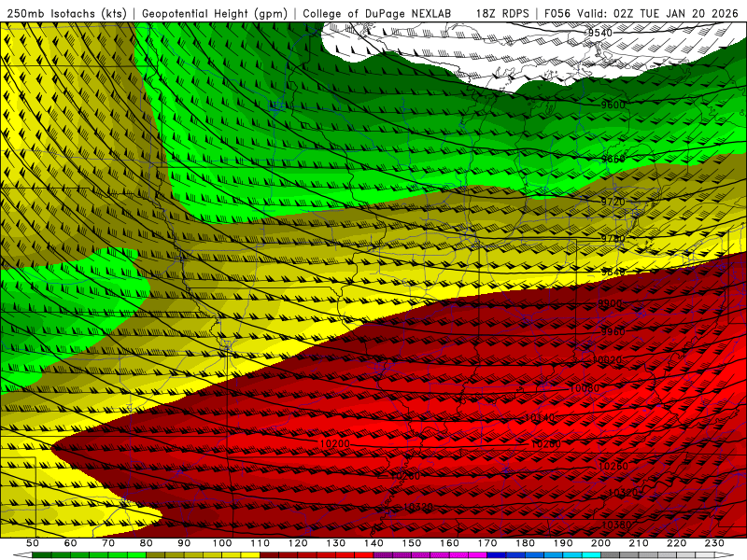Screen dimensions: 747x560
Task: Pick the magenta swatch just left of 170
Action: pyautogui.click(x=478, y=555)
